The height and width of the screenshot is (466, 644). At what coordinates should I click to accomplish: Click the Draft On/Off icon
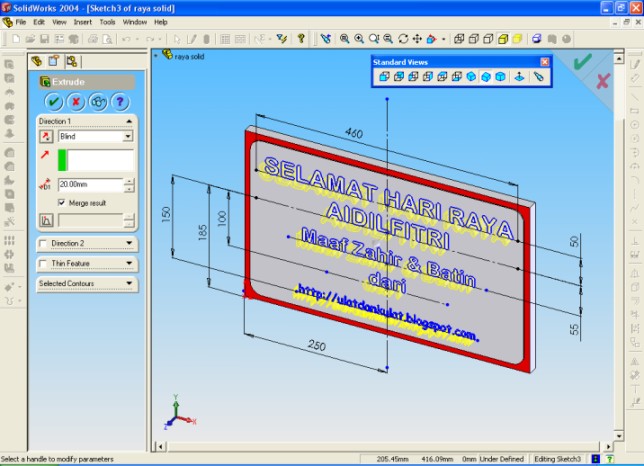click(x=46, y=220)
